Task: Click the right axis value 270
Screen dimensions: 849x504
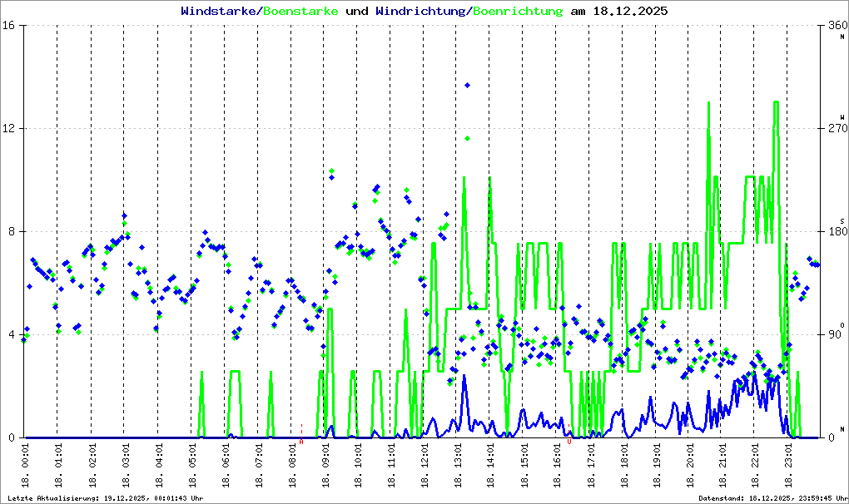Action: (x=838, y=129)
